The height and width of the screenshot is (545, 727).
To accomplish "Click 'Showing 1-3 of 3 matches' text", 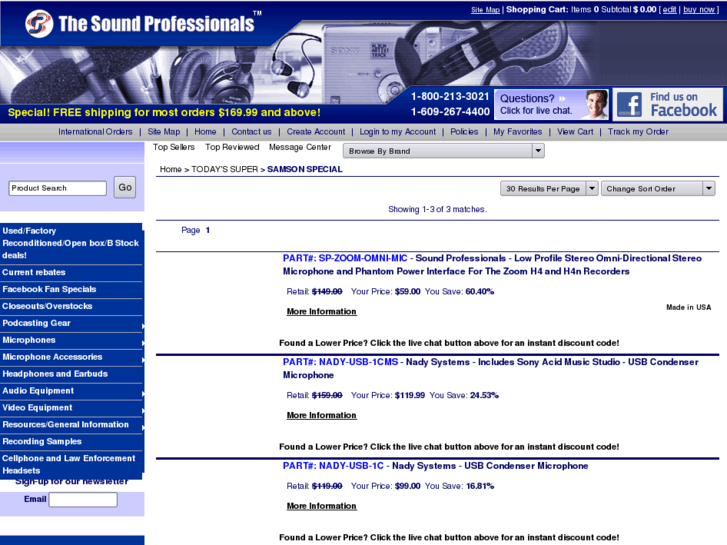I will point(437,209).
